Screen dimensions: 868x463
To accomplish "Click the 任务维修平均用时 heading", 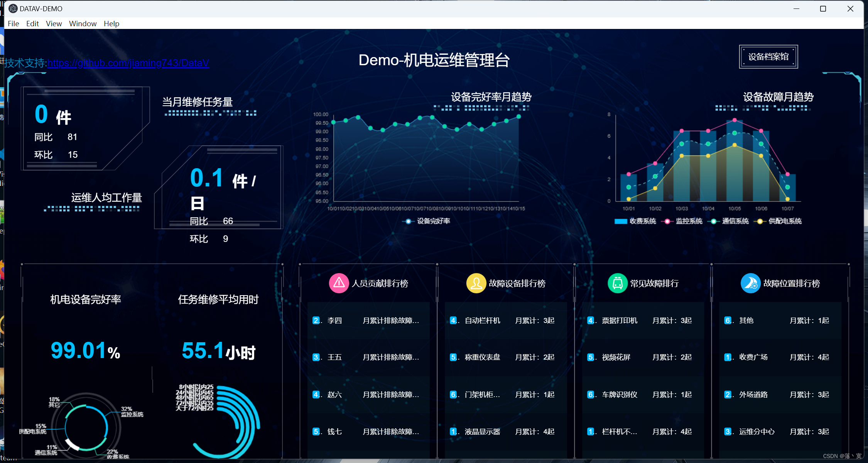I will tap(218, 299).
